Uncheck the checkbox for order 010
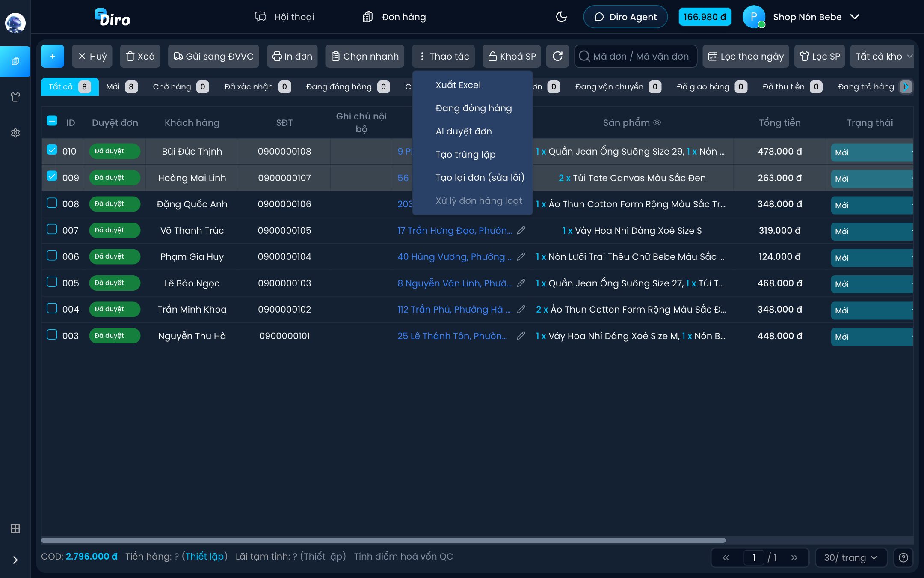This screenshot has height=578, width=924. 52,150
